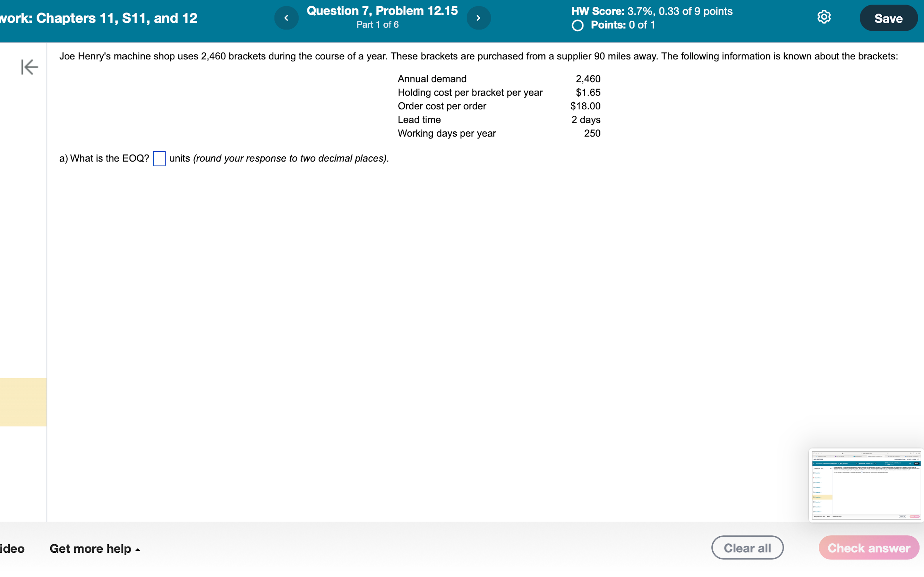Open the screenshot preview thumbnail

[x=866, y=485]
